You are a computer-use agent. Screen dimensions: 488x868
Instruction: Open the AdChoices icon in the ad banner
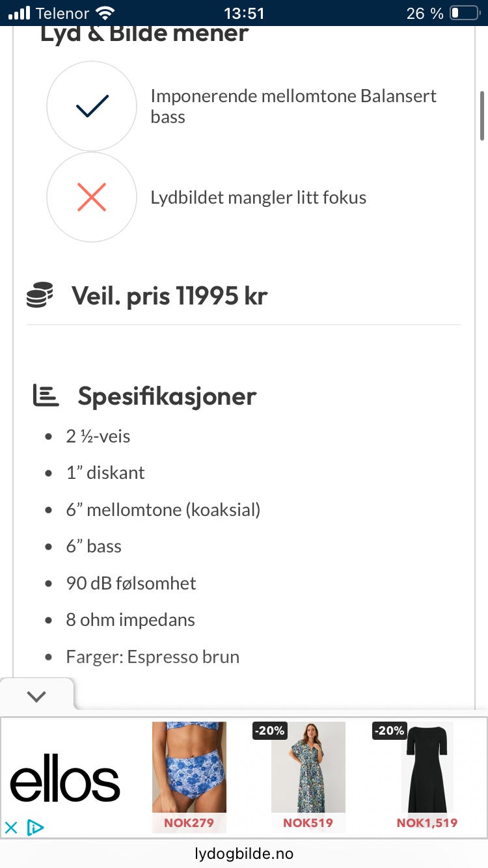click(x=34, y=827)
